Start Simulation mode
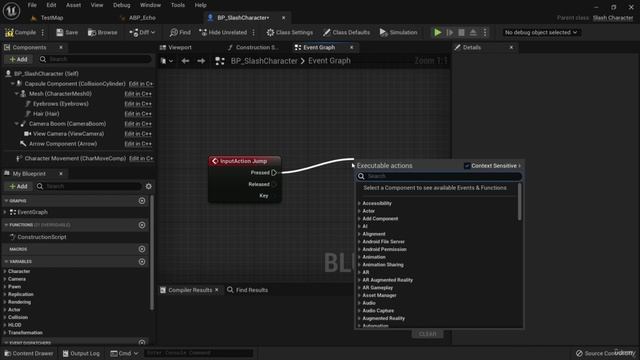The height and width of the screenshot is (360, 640). point(398,32)
